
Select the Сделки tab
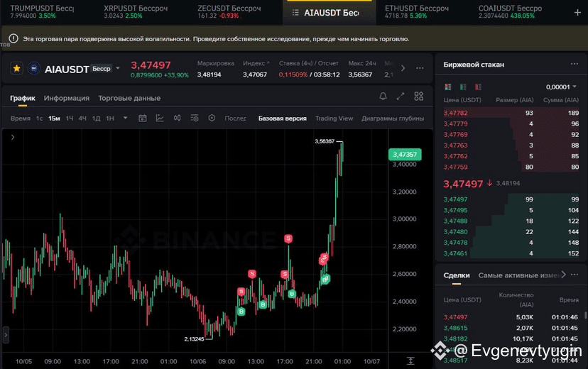point(457,275)
